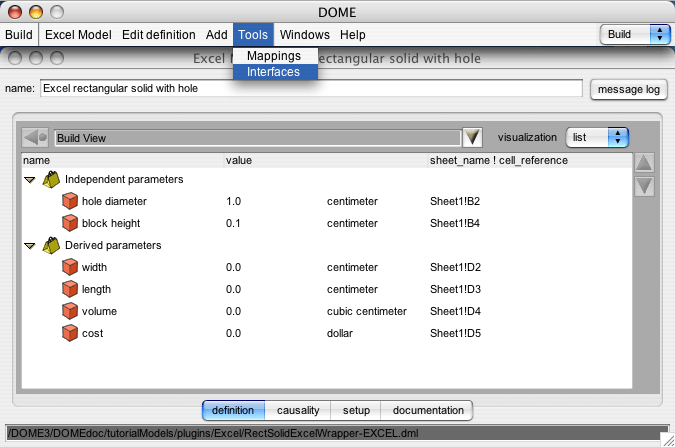Open the Help menu

pyautogui.click(x=353, y=34)
